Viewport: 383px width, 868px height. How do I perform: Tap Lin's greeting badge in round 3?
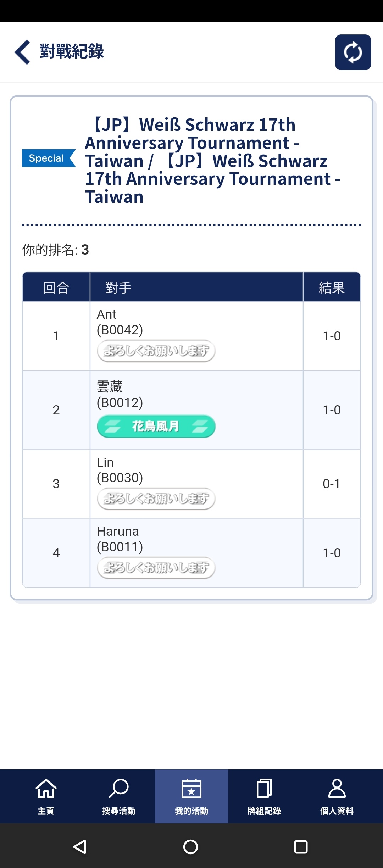156,499
